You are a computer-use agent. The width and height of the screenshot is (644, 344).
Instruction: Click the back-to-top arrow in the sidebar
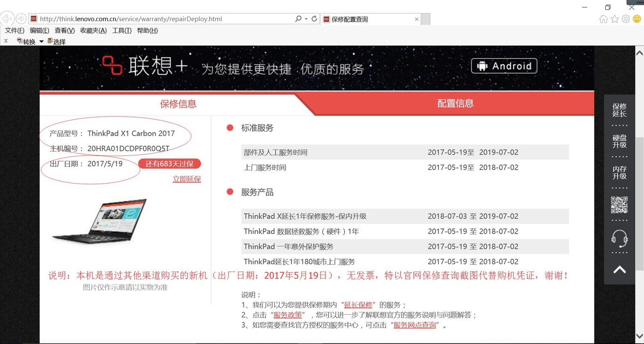point(619,269)
